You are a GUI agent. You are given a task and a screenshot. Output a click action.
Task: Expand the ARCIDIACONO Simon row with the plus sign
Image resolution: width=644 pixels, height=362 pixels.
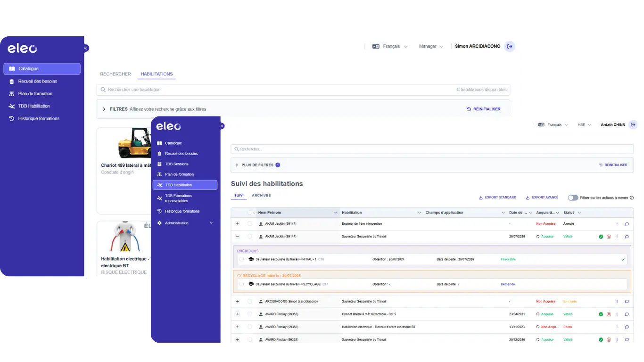(238, 301)
